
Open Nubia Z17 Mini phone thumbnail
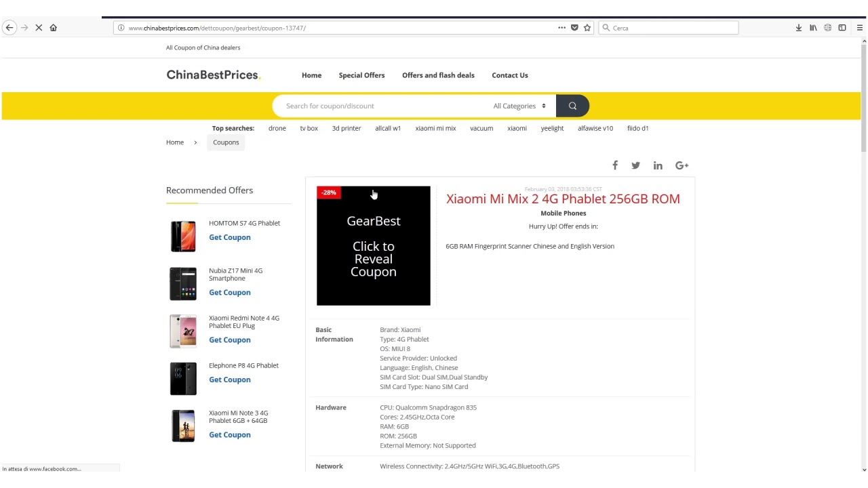[183, 283]
